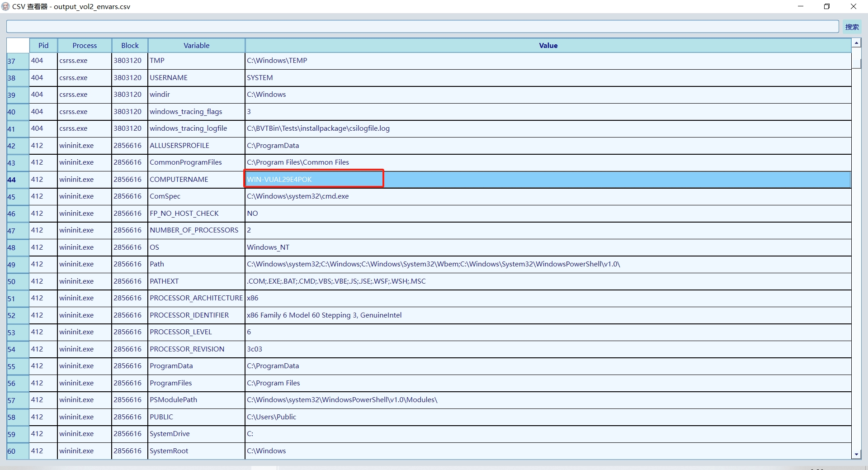The height and width of the screenshot is (470, 868).
Task: Select the NO value cell
Action: 548,214
